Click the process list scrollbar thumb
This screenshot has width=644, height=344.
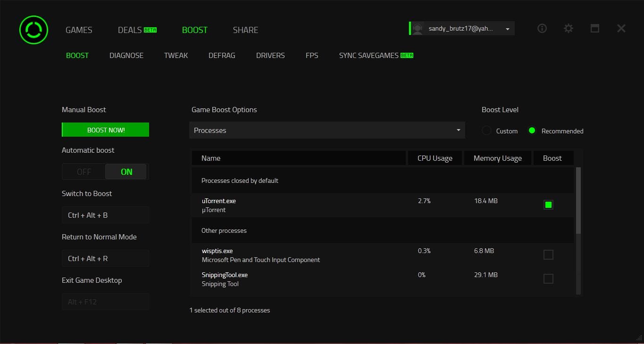578,200
